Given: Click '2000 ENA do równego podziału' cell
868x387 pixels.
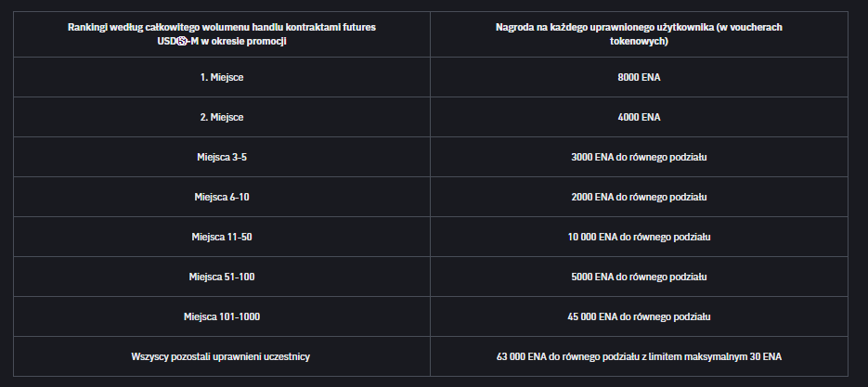Looking at the screenshot, I should (639, 198).
